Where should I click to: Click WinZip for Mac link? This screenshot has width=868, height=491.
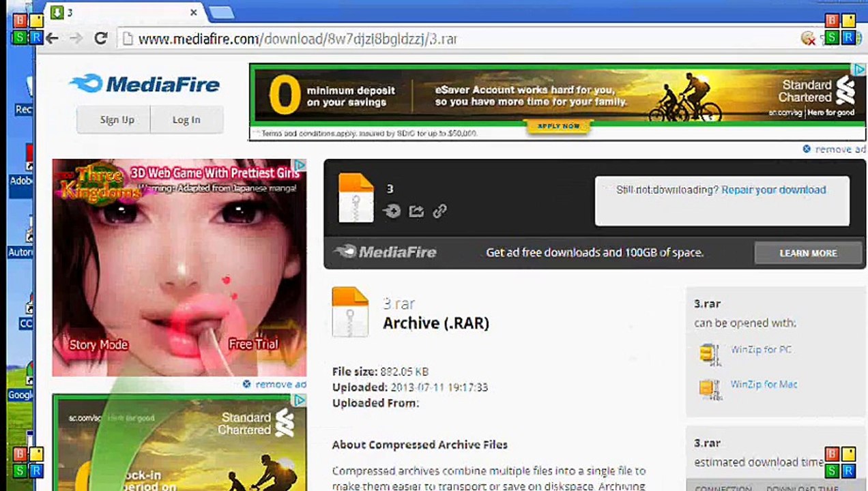click(x=764, y=385)
